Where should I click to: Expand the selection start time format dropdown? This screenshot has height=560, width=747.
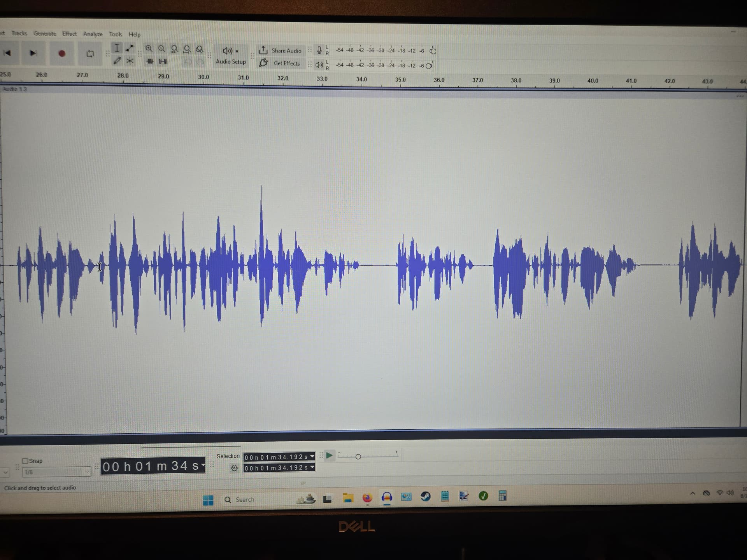(312, 457)
